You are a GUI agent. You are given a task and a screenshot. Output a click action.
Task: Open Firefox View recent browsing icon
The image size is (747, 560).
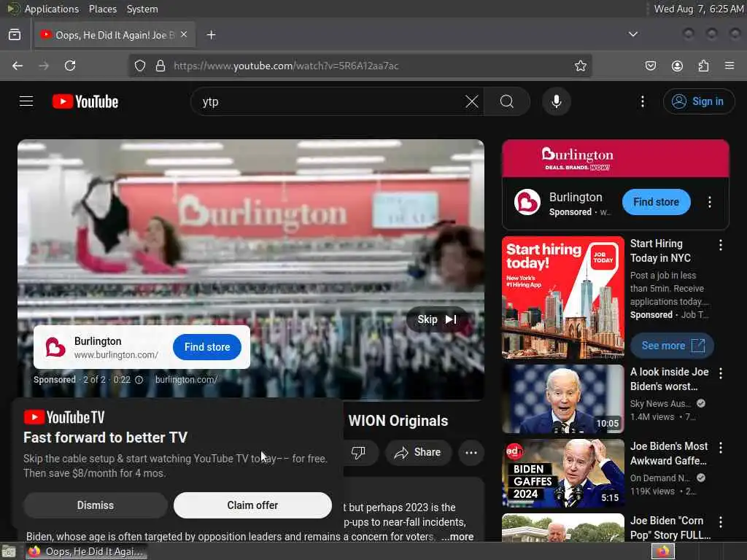point(15,35)
